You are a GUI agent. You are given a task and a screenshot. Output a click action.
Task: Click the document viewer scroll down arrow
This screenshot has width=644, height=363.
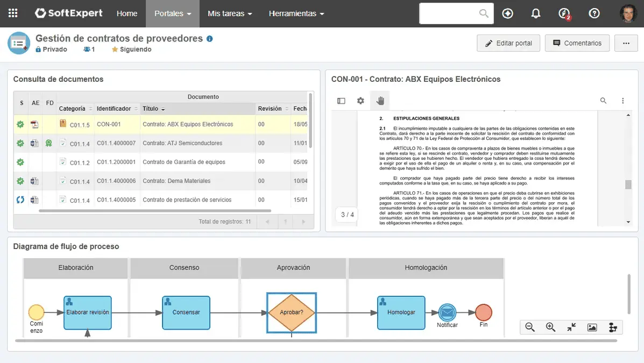628,222
